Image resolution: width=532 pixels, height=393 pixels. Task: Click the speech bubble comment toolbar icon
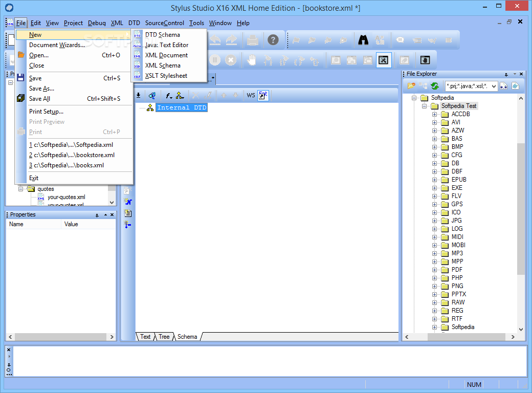401,40
